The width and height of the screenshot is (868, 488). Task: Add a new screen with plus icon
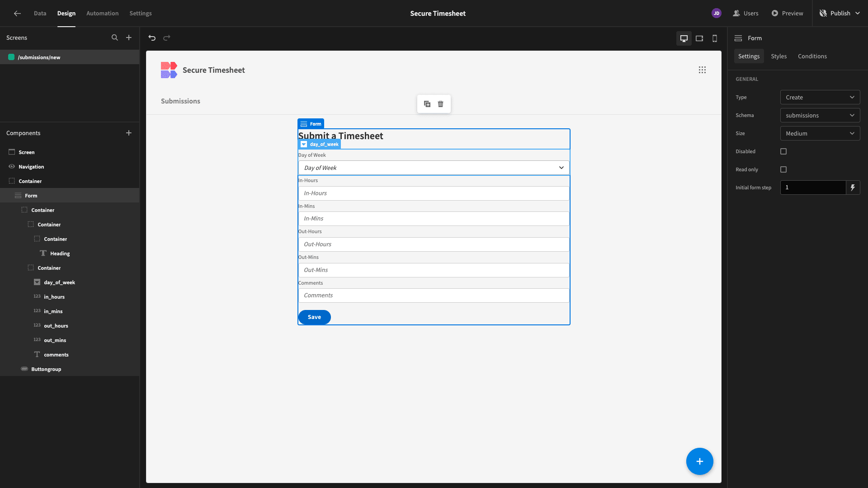tap(129, 38)
